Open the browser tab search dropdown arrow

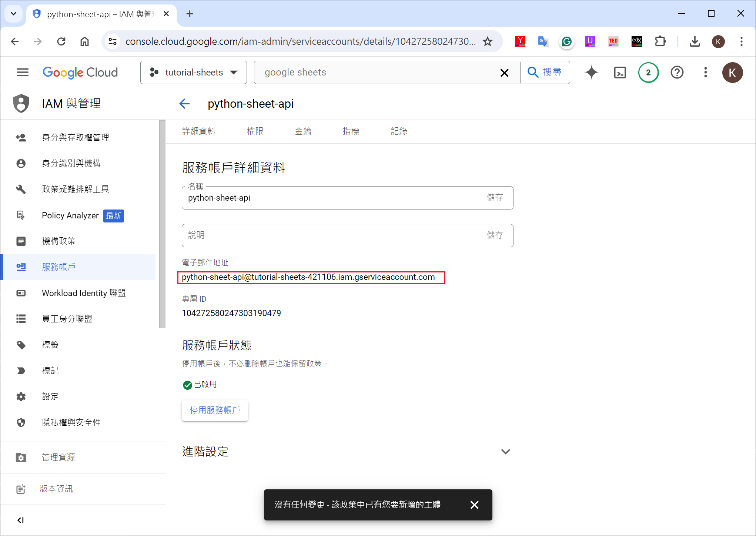(14, 14)
